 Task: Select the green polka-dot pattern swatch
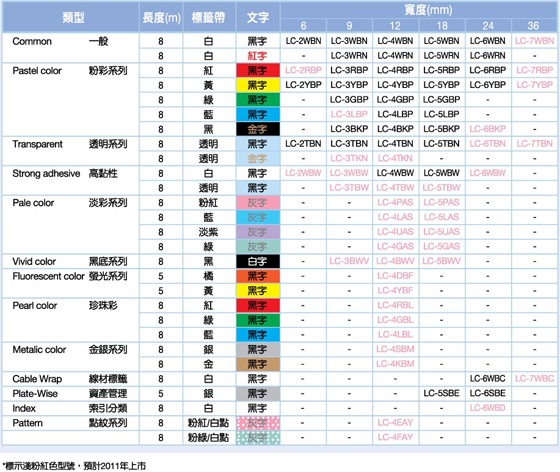(258, 438)
